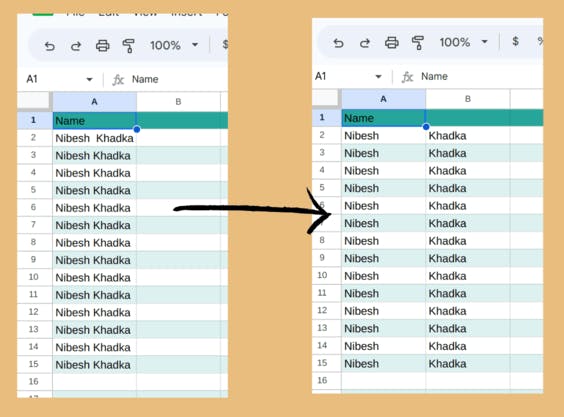
Task: Select paint format tool in right sheet
Action: click(x=418, y=43)
